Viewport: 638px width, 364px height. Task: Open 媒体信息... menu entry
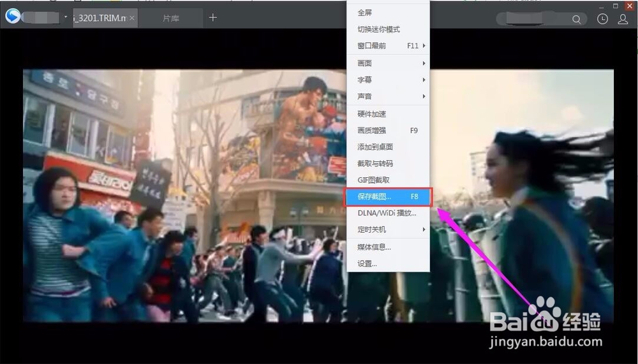[388, 247]
